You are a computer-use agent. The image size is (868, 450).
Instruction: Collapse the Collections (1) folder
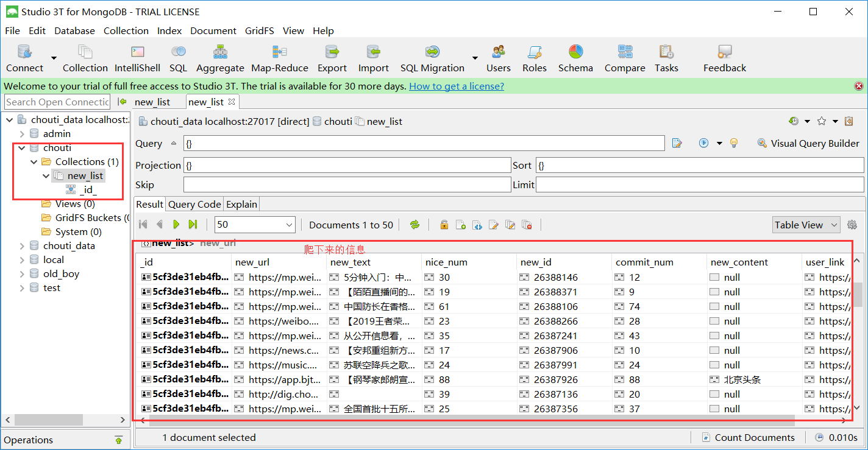pos(34,162)
